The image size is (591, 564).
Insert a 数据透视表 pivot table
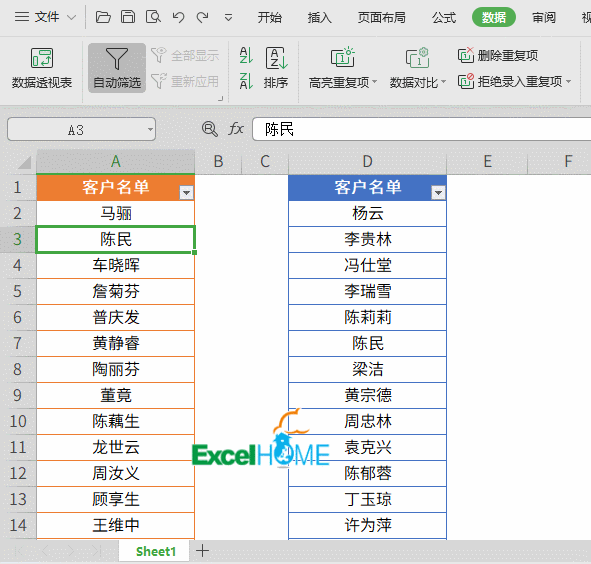41,68
